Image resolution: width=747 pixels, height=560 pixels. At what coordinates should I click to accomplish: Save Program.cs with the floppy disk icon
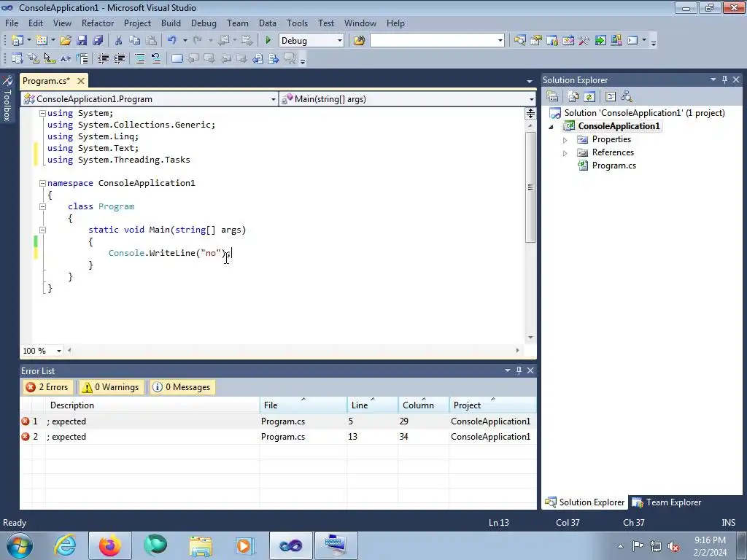click(82, 41)
